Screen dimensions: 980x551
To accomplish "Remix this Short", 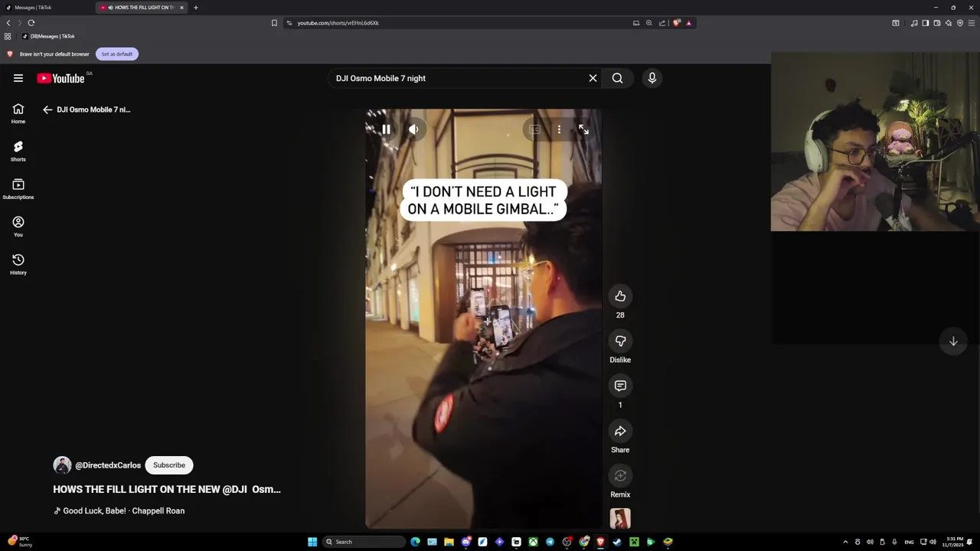I will [620, 476].
